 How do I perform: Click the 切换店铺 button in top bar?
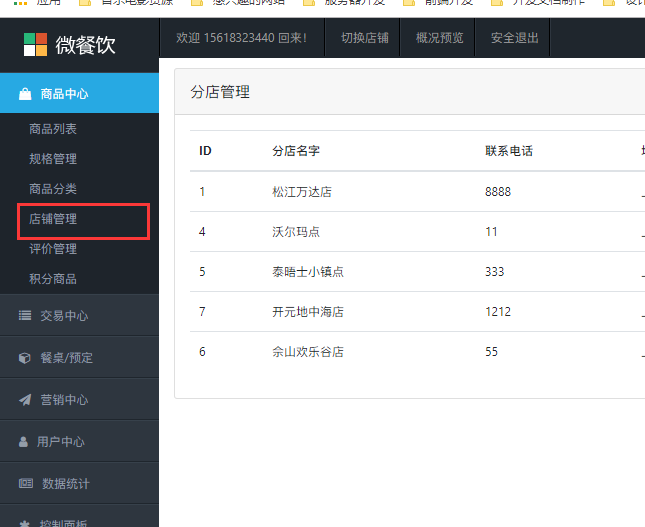point(365,38)
